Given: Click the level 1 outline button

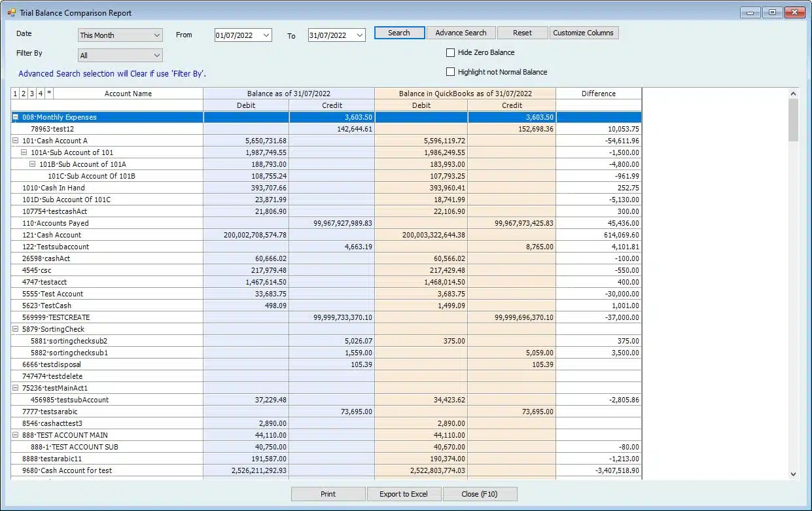Looking at the screenshot, I should (16, 94).
